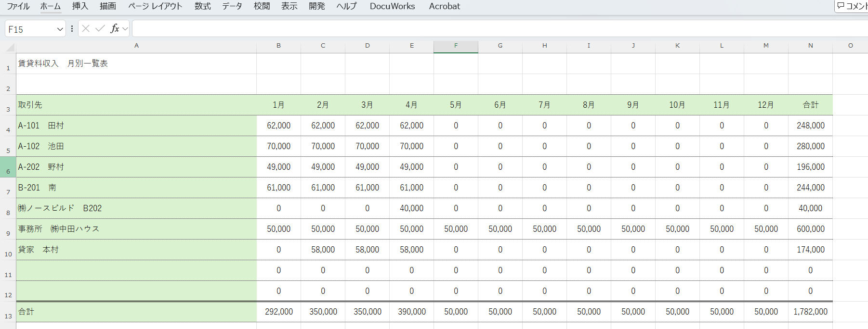Select the 取引先 header cell
Viewport: 868px width, 329px height.
(136, 105)
